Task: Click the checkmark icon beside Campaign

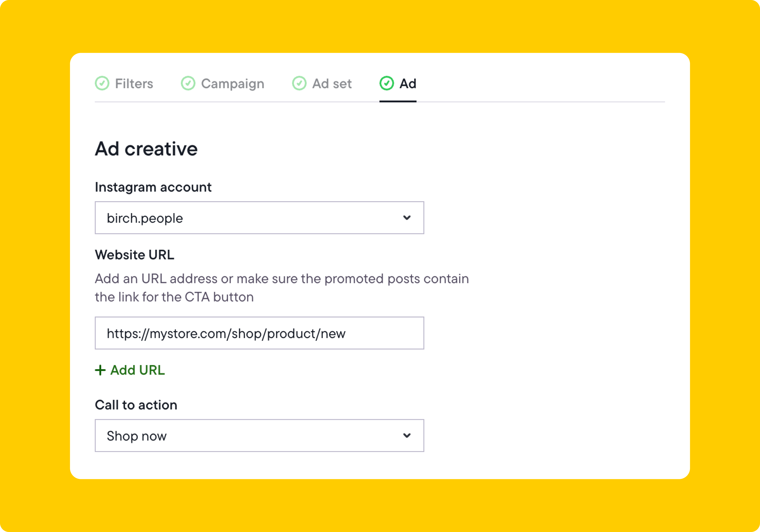Action: coord(188,83)
